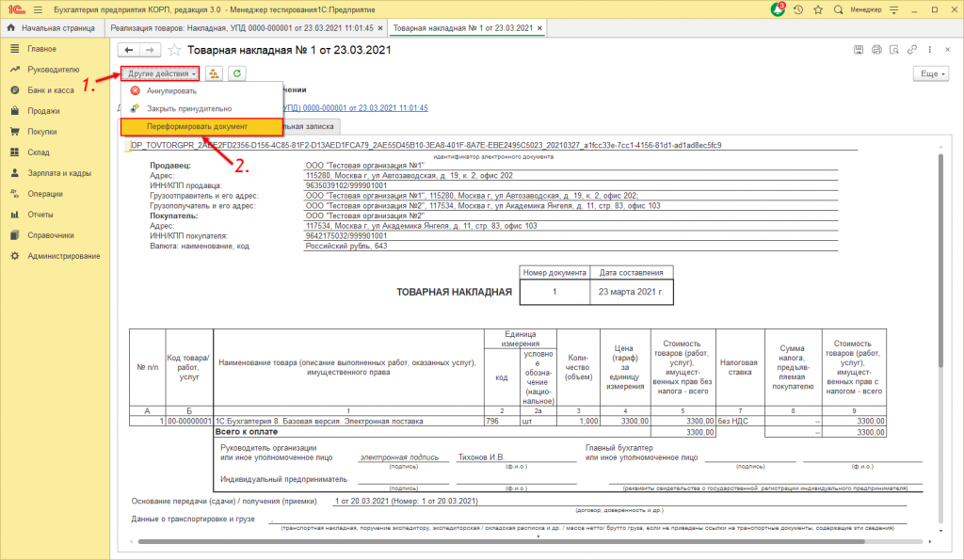Image resolution: width=964 pixels, height=560 pixels.
Task: Close the Товарная накладная tab
Action: [539, 28]
